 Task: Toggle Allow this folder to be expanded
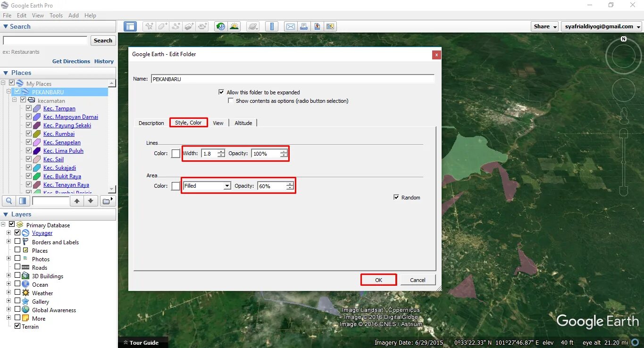click(221, 92)
